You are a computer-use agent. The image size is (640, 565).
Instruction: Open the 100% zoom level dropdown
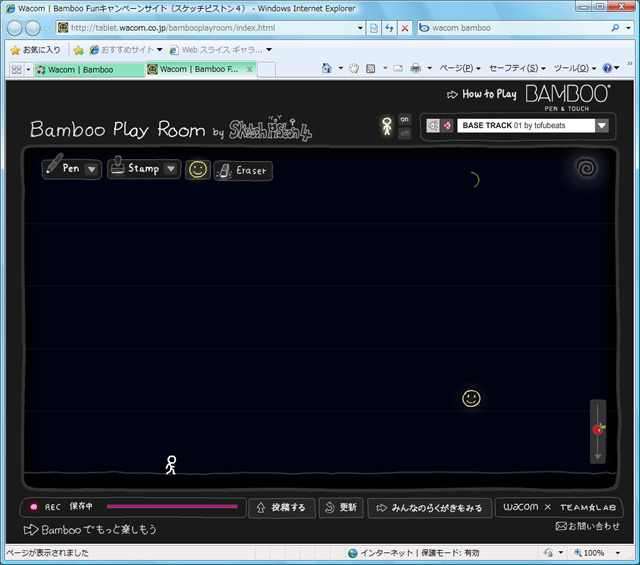(618, 553)
